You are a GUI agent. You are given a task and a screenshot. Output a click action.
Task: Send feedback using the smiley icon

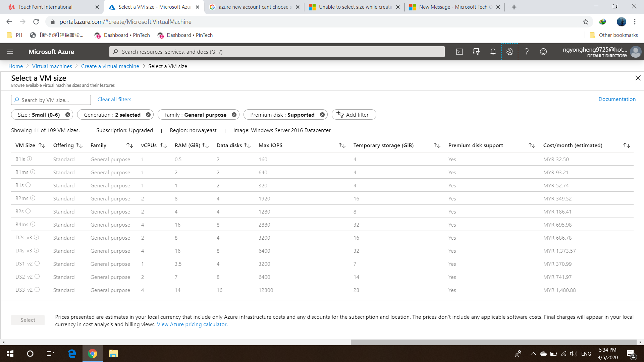[x=543, y=52]
